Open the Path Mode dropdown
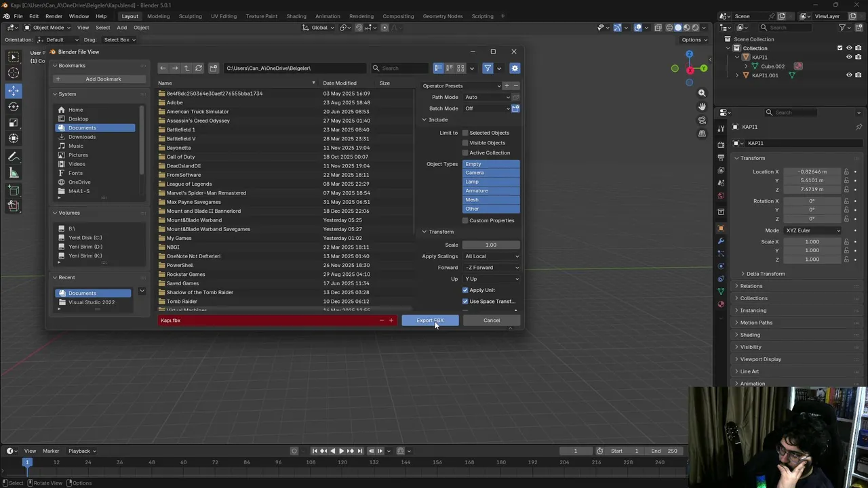 point(486,97)
